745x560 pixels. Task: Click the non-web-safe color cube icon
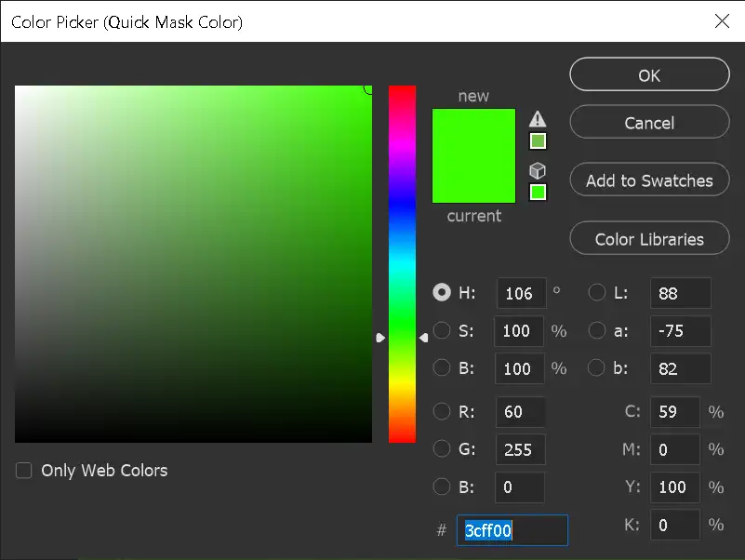pos(538,169)
